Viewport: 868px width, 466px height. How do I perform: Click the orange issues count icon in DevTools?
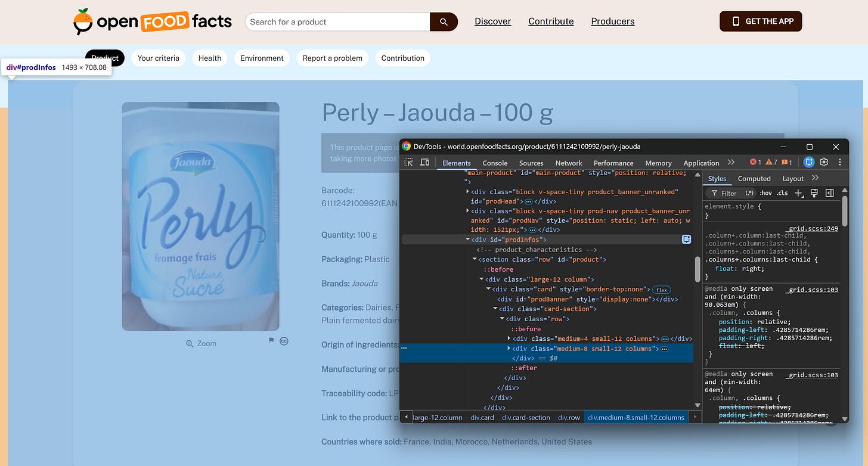click(x=787, y=162)
